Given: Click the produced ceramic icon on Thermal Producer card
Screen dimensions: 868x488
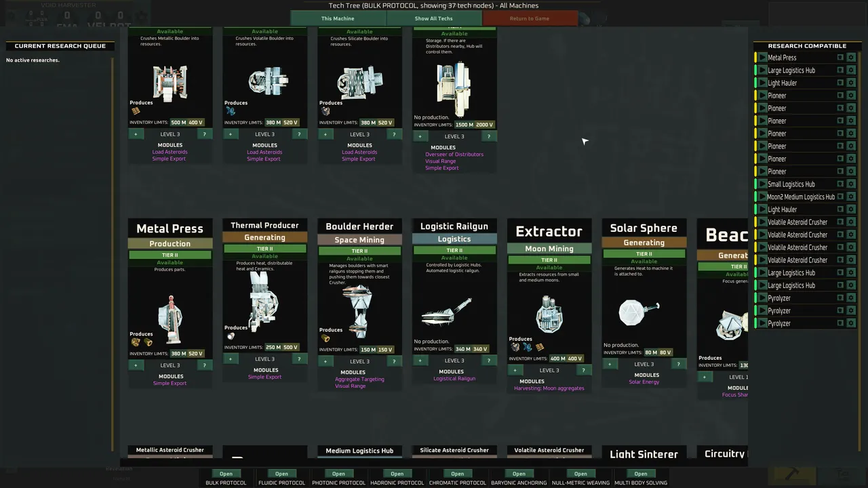Looking at the screenshot, I should click(231, 336).
